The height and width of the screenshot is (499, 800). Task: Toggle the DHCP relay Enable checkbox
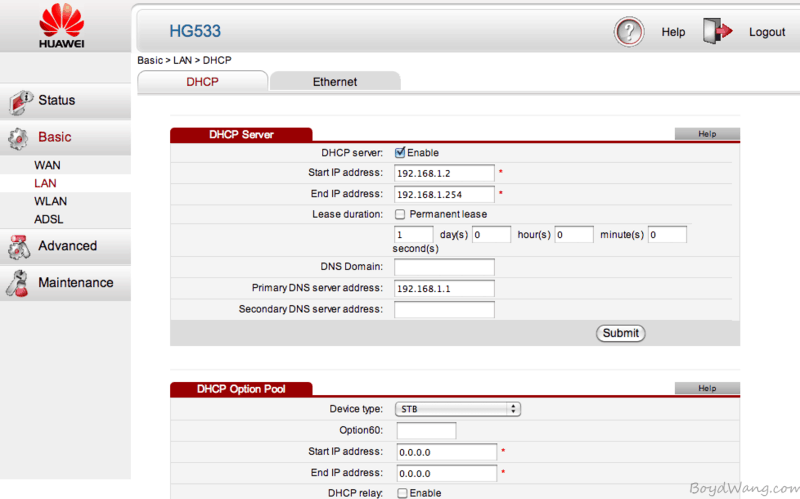pyautogui.click(x=401, y=493)
